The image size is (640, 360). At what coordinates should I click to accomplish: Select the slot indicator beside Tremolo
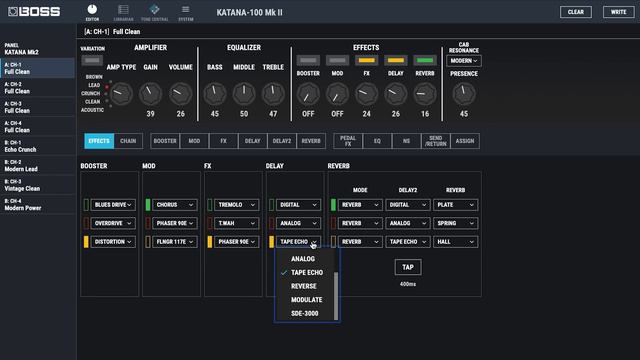210,205
